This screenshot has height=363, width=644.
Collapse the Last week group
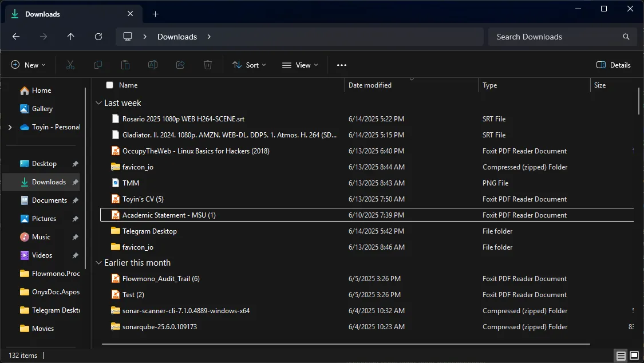pyautogui.click(x=98, y=103)
